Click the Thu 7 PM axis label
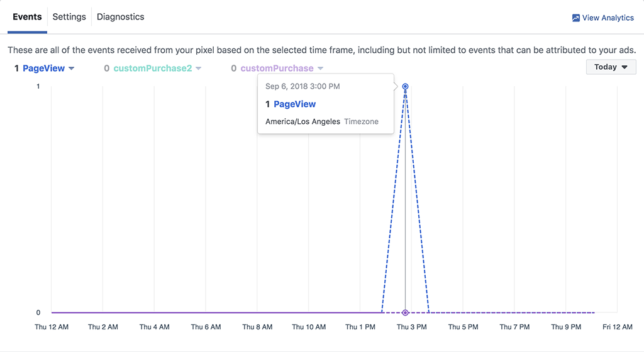The width and height of the screenshot is (644, 352). pos(514,327)
